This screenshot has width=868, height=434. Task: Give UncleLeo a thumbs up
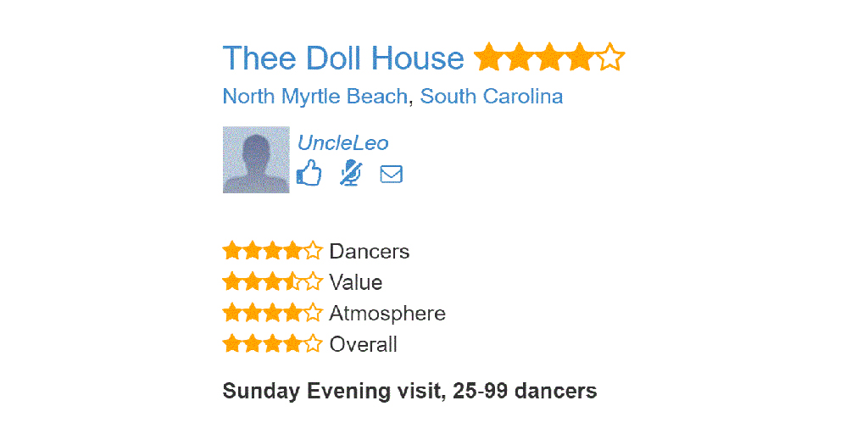point(309,173)
